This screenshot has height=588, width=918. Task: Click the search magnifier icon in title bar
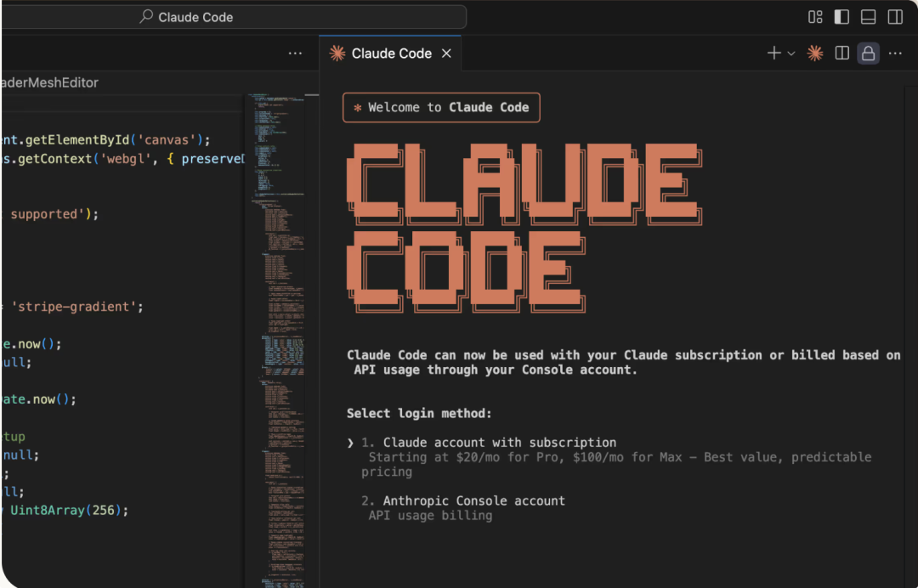point(146,16)
